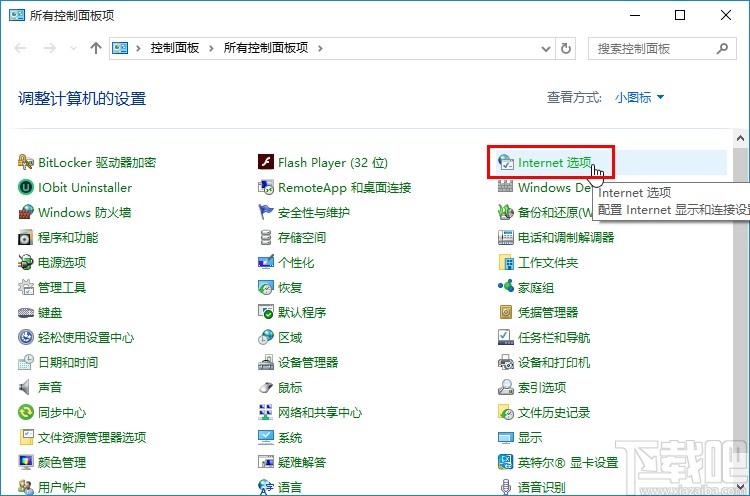Open 疑难解答 link
750x496 pixels.
[x=302, y=462]
